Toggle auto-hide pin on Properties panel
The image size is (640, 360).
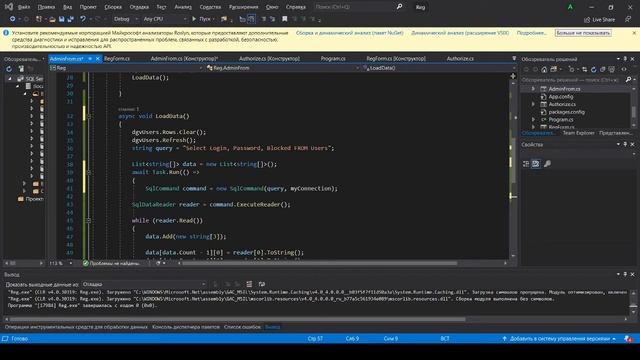625,144
